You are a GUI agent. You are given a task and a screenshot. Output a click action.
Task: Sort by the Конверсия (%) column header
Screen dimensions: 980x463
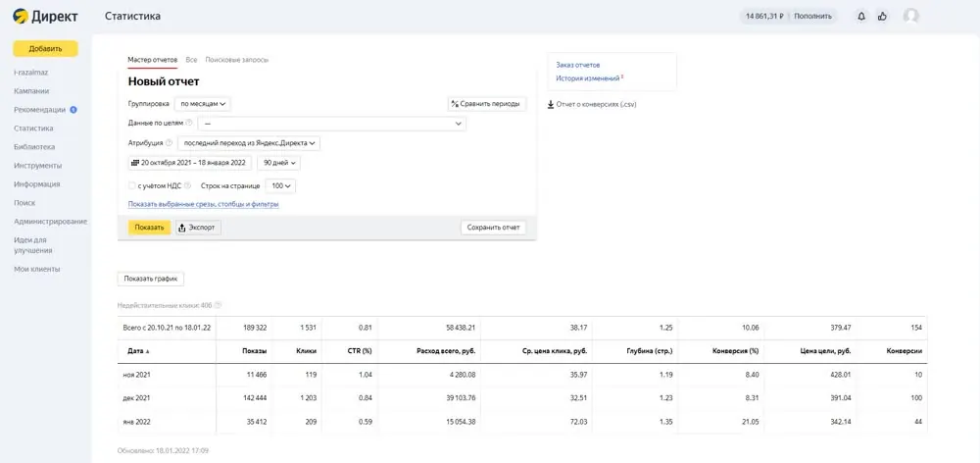pos(736,351)
